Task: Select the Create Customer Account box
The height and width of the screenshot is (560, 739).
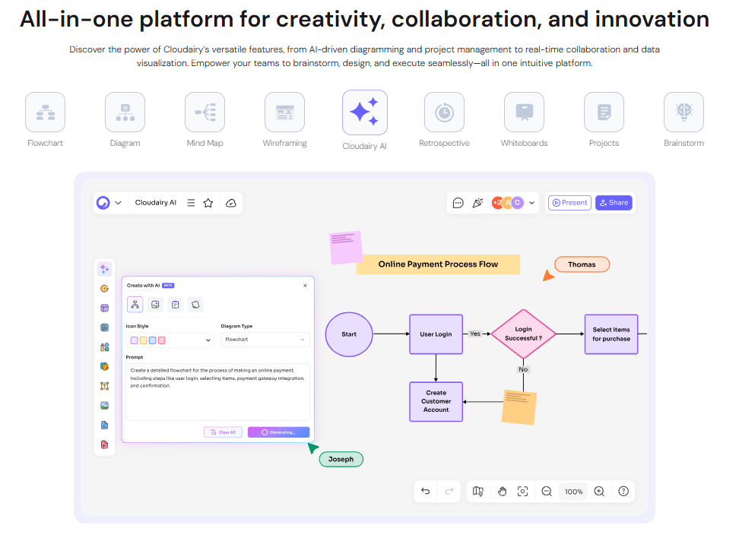Action: coord(436,402)
